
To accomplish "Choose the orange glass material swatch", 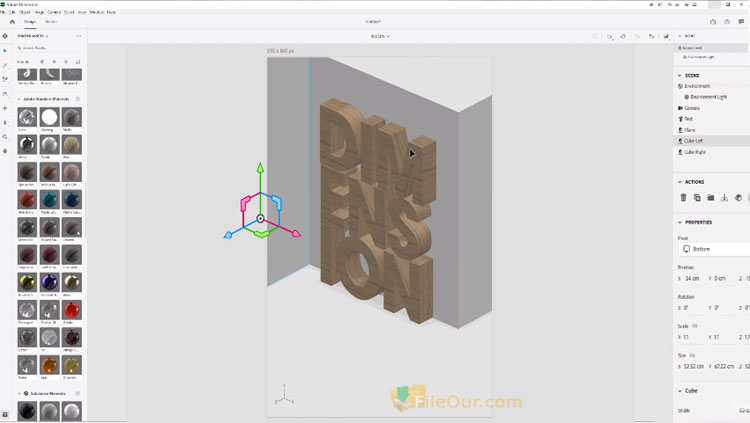I will (49, 365).
